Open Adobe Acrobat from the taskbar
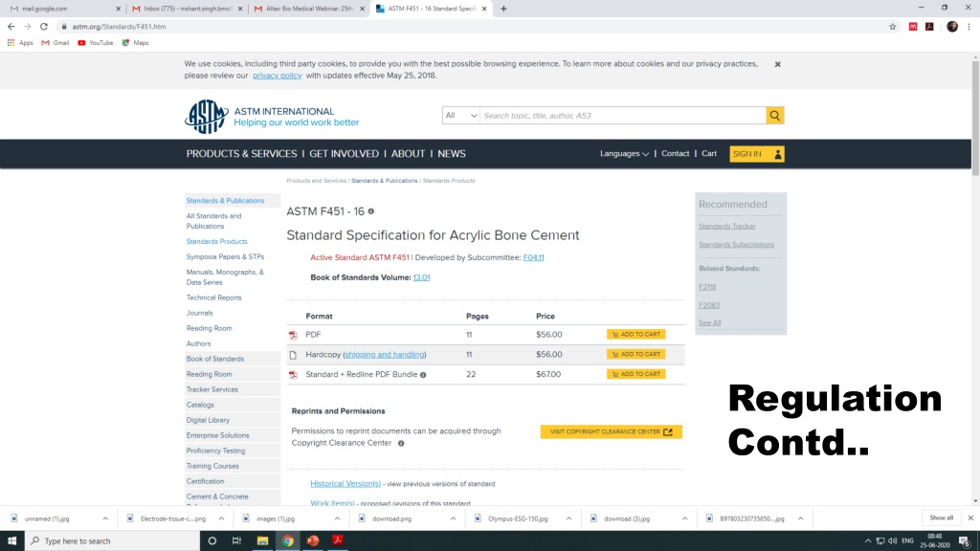This screenshot has height=551, width=980. coord(338,541)
